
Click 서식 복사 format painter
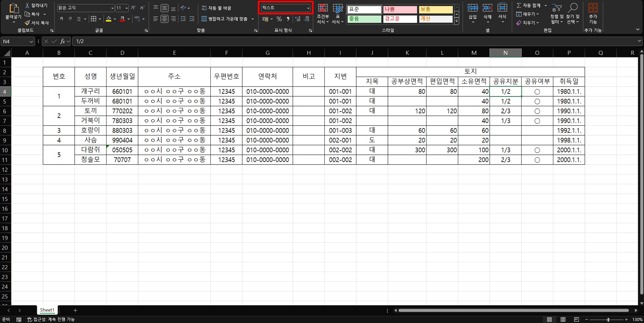(36, 22)
